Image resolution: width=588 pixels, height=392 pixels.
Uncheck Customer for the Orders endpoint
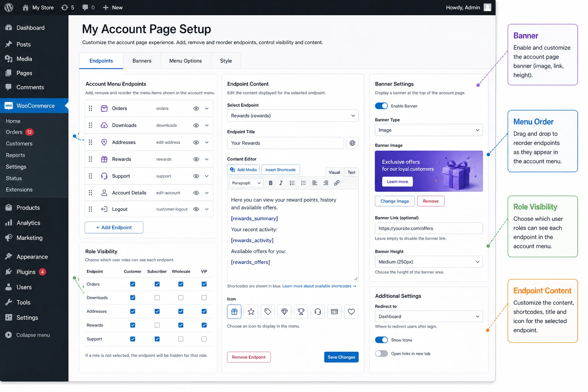[x=133, y=284]
